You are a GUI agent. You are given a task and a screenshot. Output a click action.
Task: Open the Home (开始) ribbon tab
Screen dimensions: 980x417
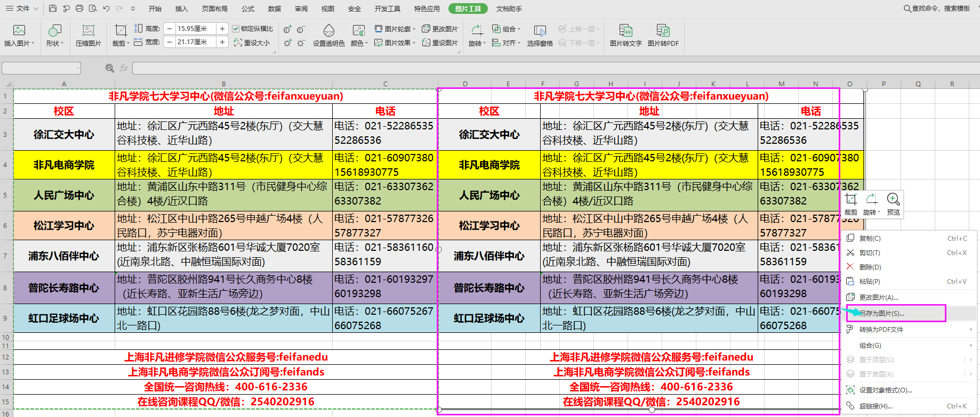[x=155, y=9]
